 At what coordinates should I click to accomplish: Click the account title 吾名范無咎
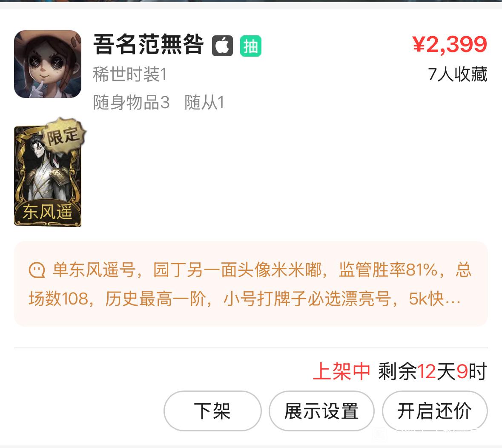tap(149, 44)
